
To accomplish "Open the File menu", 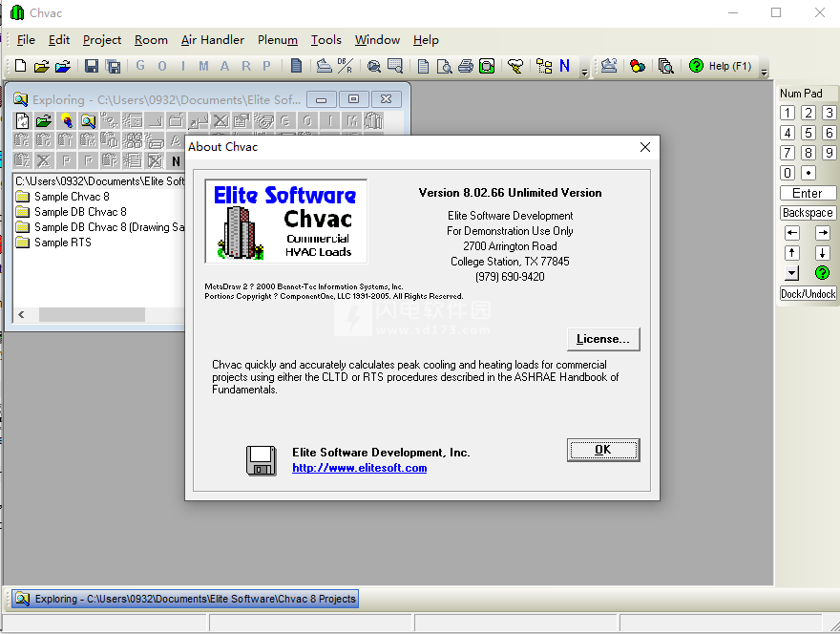I will [x=26, y=40].
